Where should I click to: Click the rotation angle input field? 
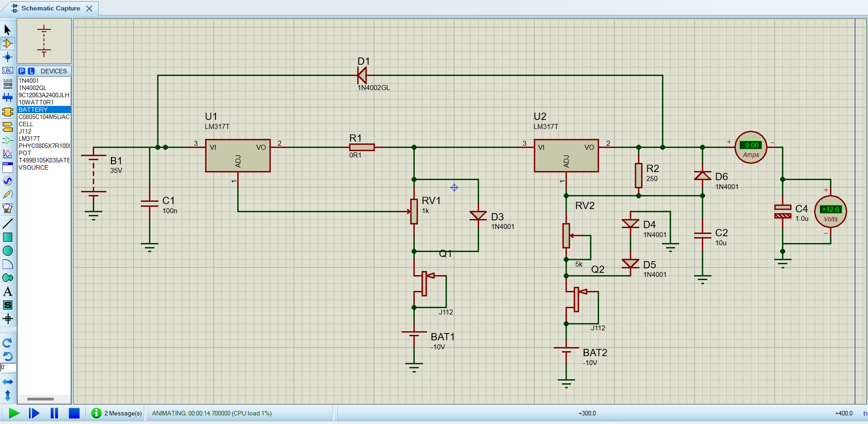8,367
